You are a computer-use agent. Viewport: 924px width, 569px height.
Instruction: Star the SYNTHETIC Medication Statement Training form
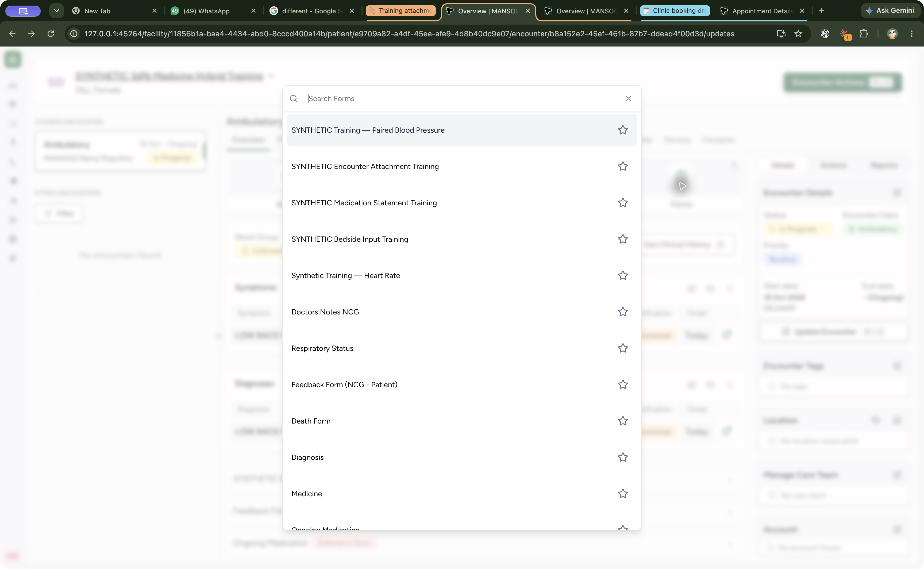pos(623,203)
